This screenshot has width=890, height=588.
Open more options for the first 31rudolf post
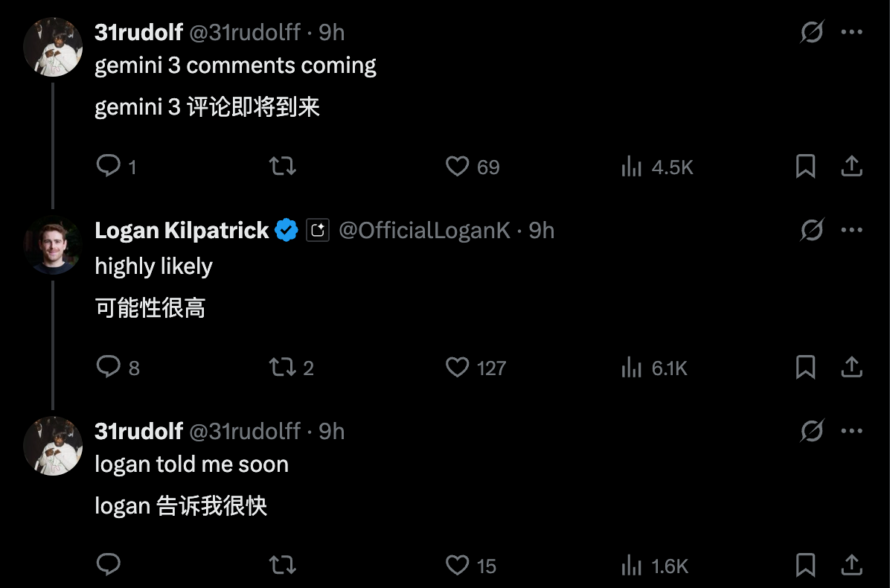851,32
